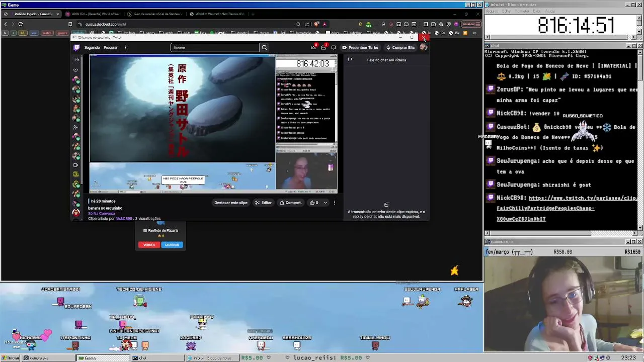Click the vertical scrollbar in chat window
The height and width of the screenshot is (362, 644).
[639, 139]
